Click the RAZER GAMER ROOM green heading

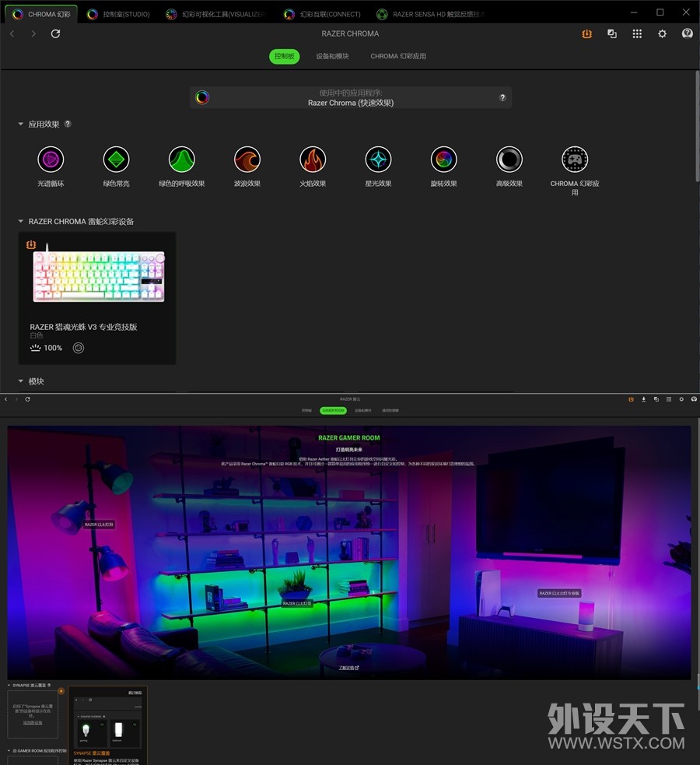(x=349, y=437)
